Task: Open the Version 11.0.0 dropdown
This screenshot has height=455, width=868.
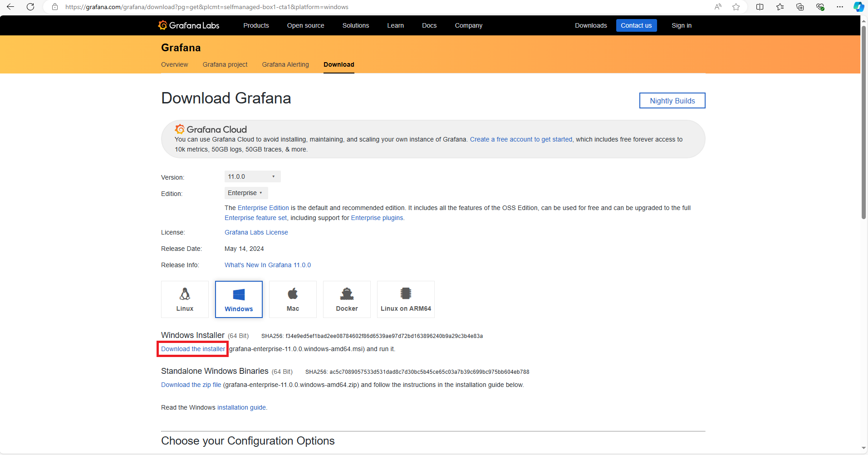Action: pyautogui.click(x=252, y=176)
